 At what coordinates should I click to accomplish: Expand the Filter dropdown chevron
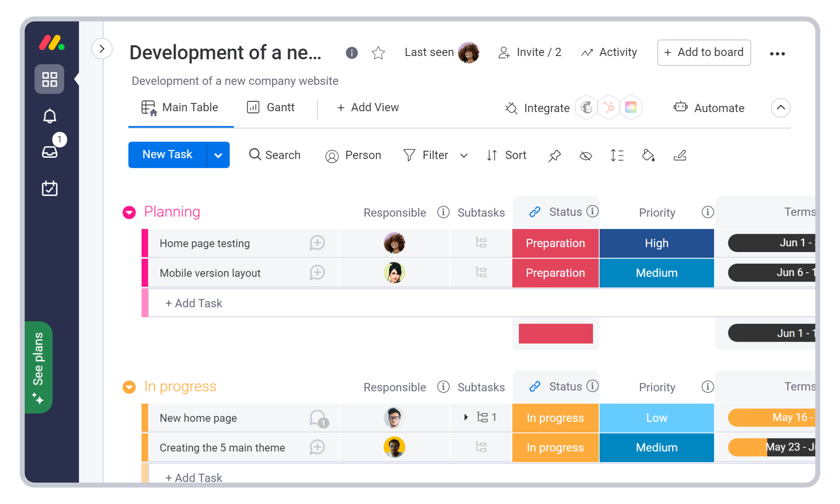(x=464, y=155)
